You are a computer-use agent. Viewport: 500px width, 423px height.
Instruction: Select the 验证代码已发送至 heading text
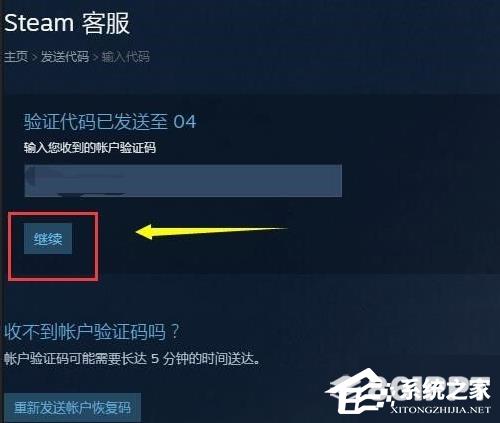click(x=96, y=122)
